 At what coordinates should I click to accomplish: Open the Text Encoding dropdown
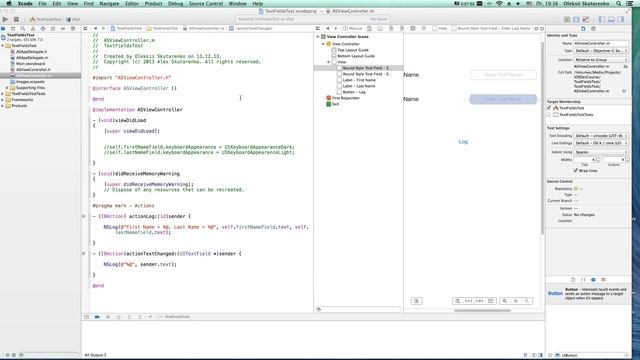click(x=601, y=136)
